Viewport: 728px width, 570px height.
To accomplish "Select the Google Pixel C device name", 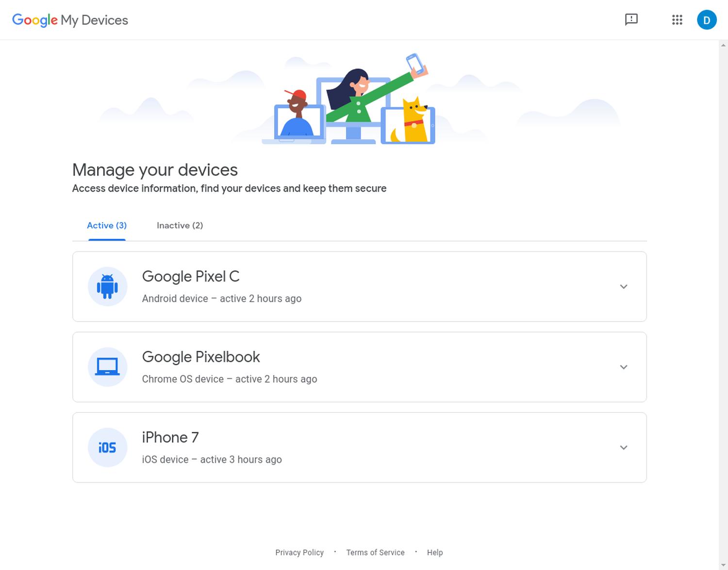I will 191,277.
